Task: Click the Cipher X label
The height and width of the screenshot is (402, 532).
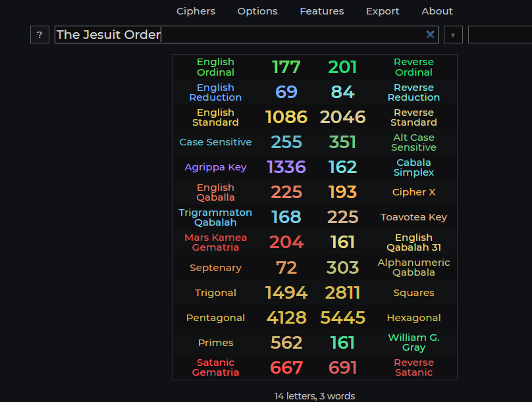Action: 413,192
